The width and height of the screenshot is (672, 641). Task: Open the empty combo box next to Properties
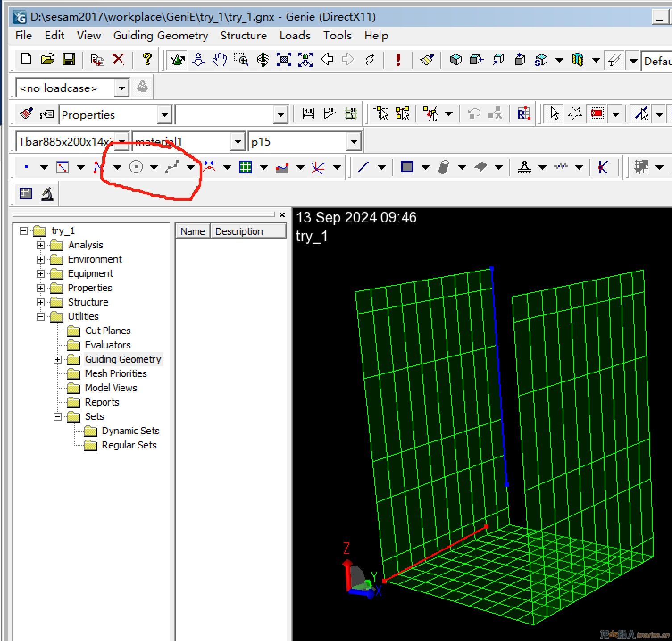(x=280, y=115)
